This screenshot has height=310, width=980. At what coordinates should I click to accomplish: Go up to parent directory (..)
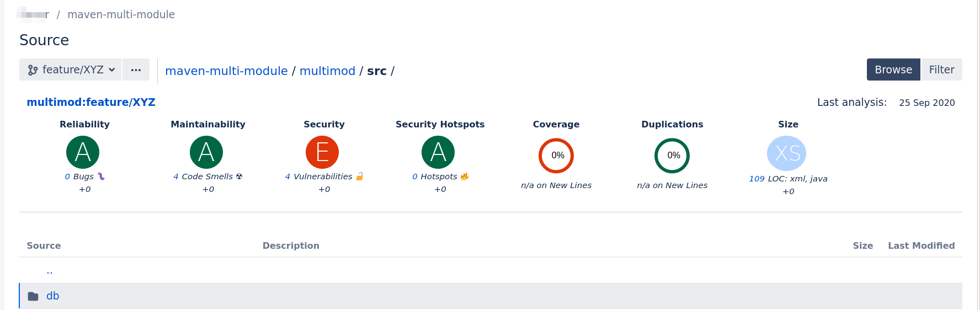coord(50,271)
